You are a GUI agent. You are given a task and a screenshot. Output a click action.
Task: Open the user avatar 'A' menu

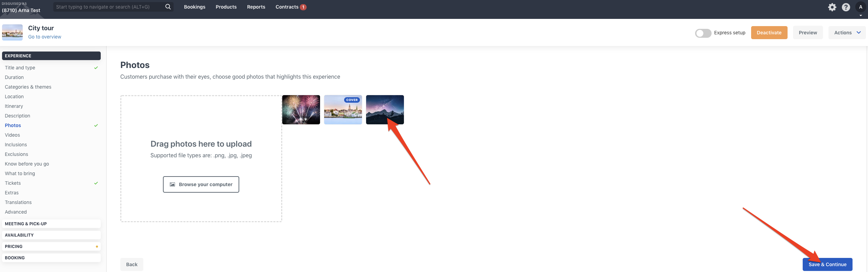pos(861,7)
